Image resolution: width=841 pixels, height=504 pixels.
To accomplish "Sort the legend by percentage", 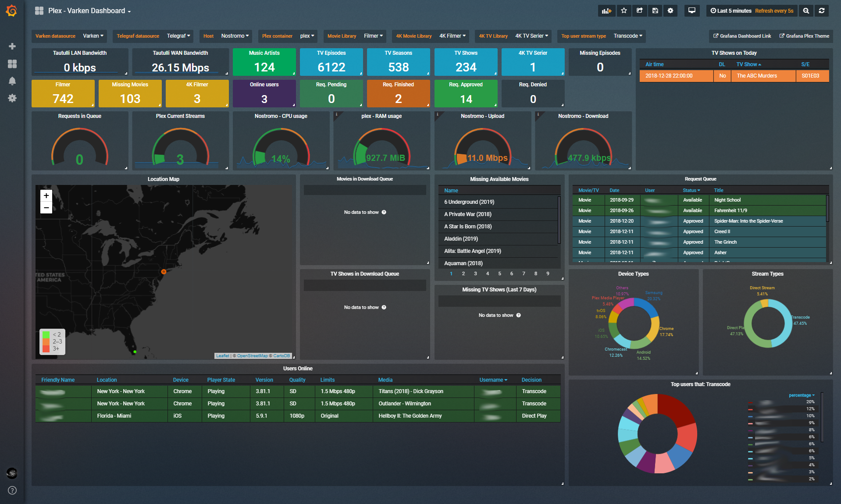I will tap(802, 395).
